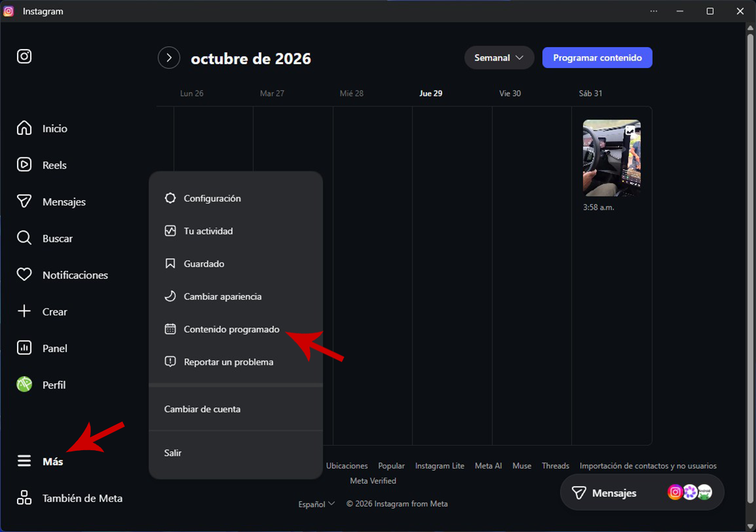Click the Mié 28 day header
The image size is (756, 532).
352,93
